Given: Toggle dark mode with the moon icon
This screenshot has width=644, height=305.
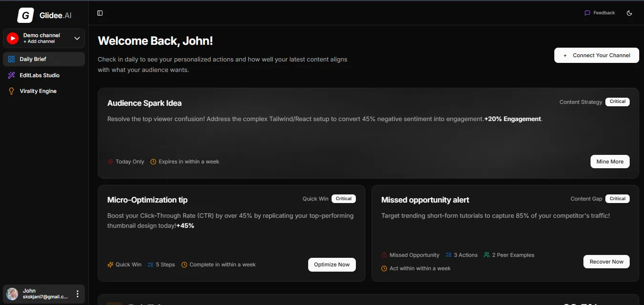Looking at the screenshot, I should pos(630,13).
